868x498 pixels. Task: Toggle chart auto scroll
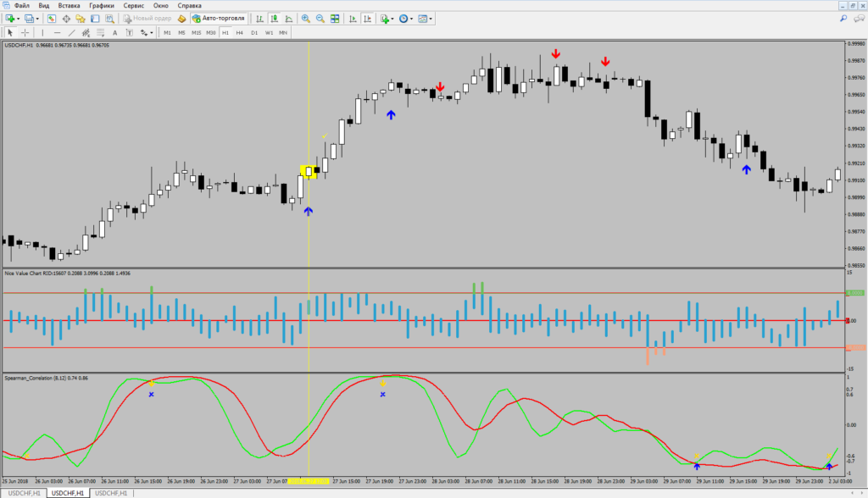pyautogui.click(x=353, y=19)
